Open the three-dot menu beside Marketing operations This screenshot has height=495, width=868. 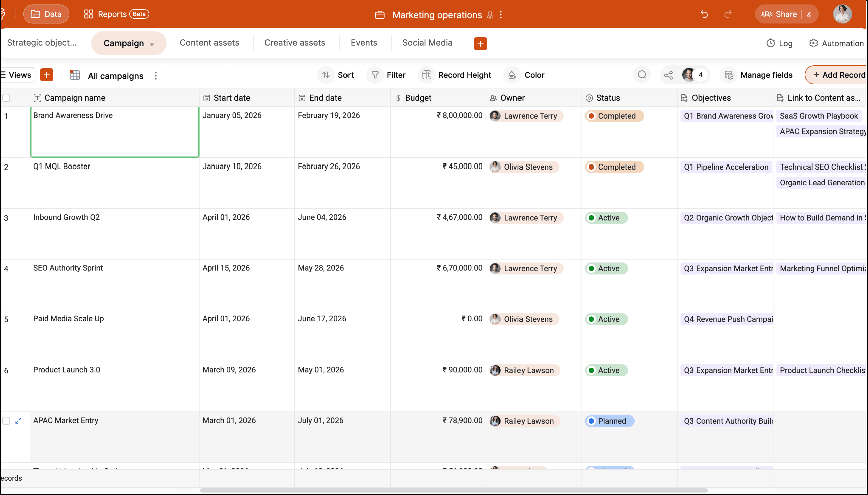point(501,15)
